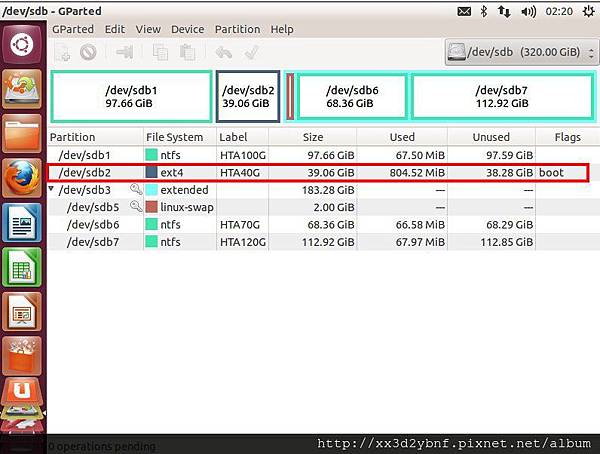Click the File System column header
This screenshot has height=454, width=600.
(180, 137)
